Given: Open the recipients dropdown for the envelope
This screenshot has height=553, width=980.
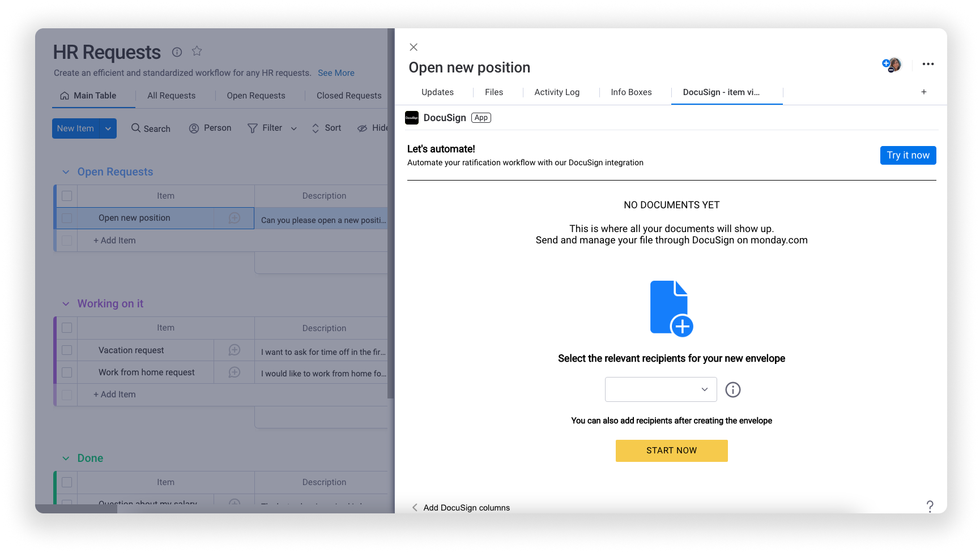Looking at the screenshot, I should coord(661,389).
